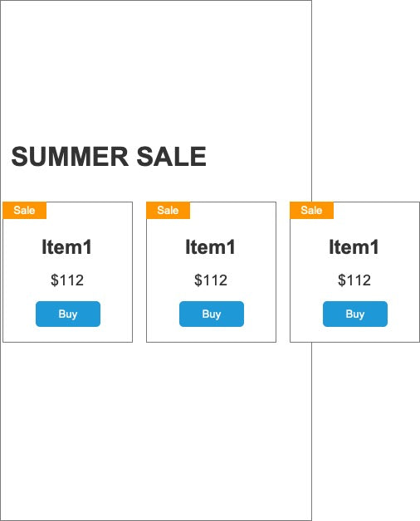Click blank space beside Sale badge in left card
420x521 pixels.
pos(89,211)
